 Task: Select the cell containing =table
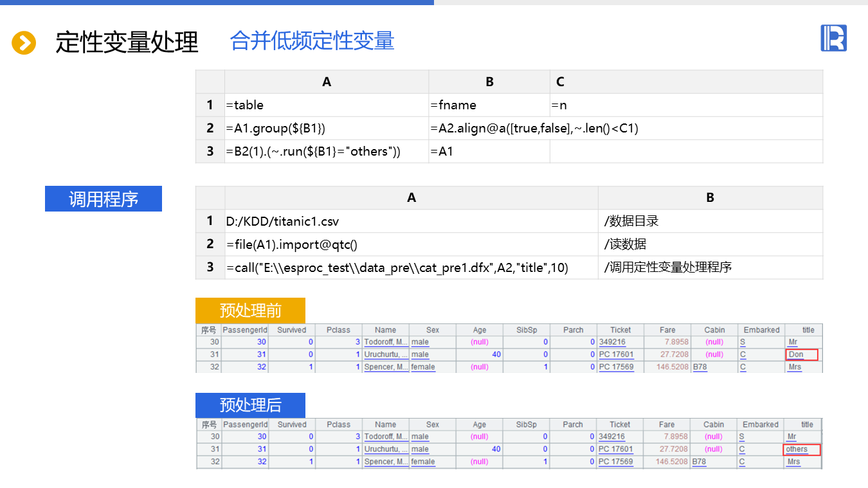[327, 105]
